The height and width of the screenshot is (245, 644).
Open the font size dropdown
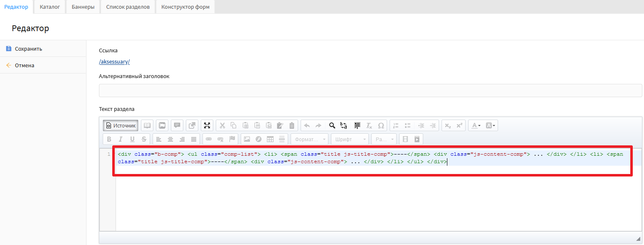tap(384, 139)
